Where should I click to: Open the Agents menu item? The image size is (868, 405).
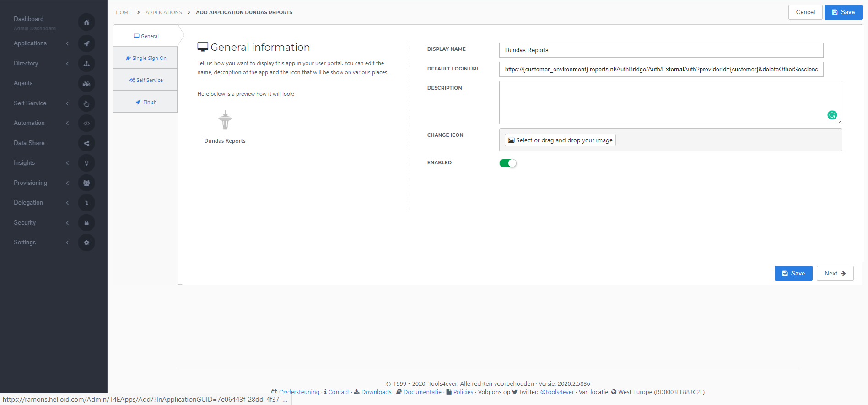23,83
